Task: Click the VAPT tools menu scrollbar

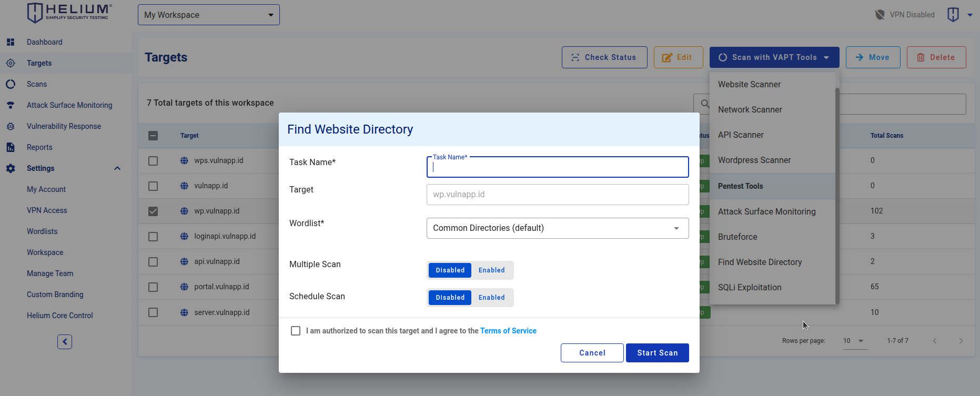Action: click(837, 196)
